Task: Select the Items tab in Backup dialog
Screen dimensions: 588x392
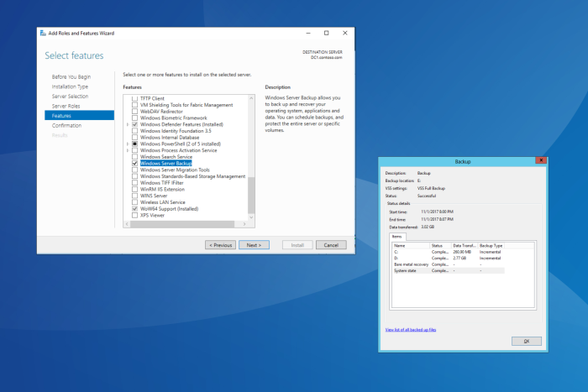Action: [397, 237]
